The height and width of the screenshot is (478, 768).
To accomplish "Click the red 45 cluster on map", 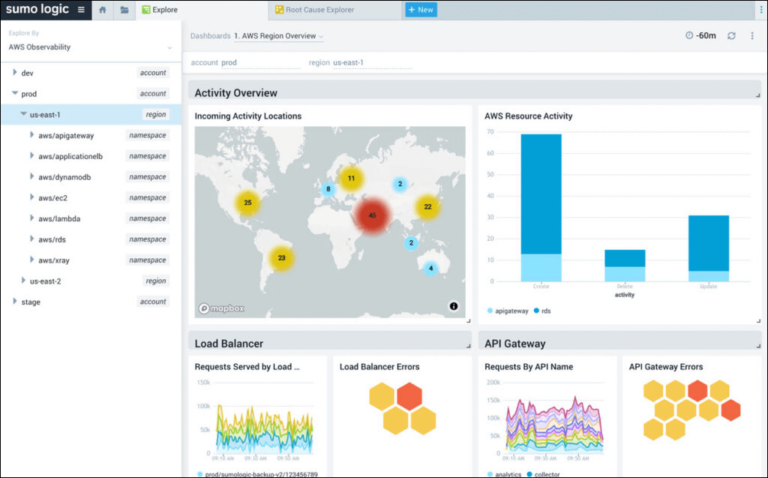I will 372,215.
